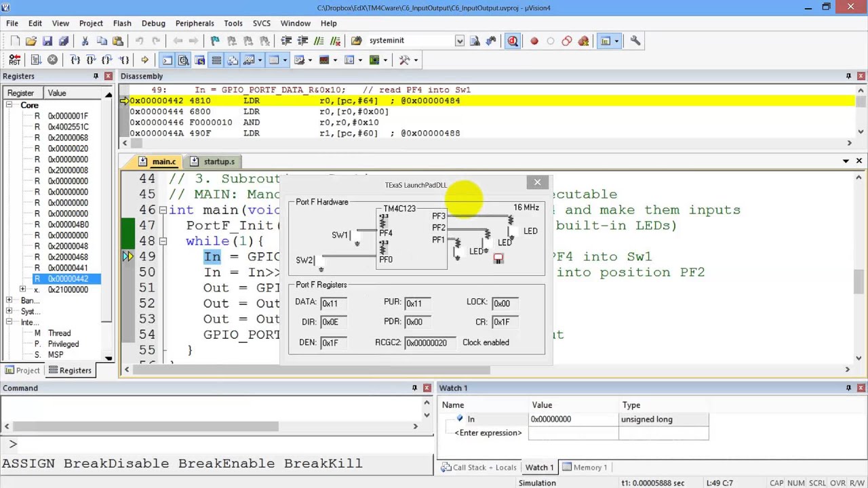This screenshot has height=488, width=868.
Task: Create a new file from the toolbar
Action: click(x=15, y=41)
